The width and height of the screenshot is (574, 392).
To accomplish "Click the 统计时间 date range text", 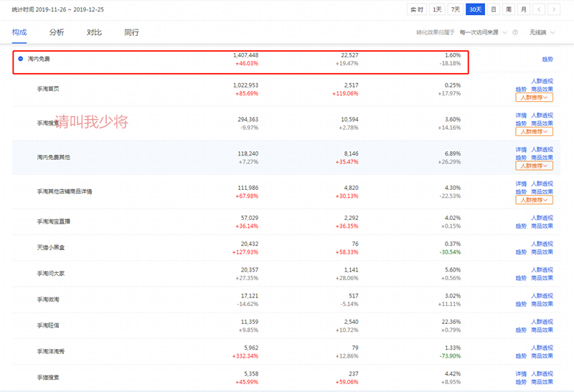I will (x=59, y=9).
